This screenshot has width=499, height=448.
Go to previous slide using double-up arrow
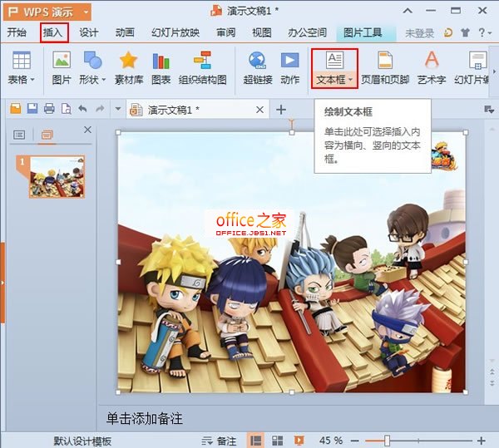click(492, 371)
